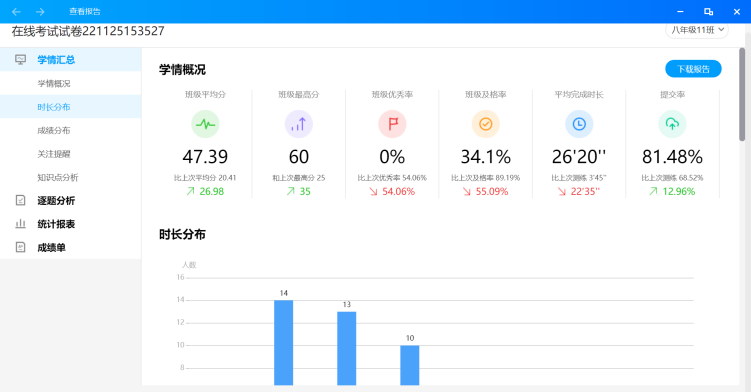Click the 下载报告 button

click(693, 69)
